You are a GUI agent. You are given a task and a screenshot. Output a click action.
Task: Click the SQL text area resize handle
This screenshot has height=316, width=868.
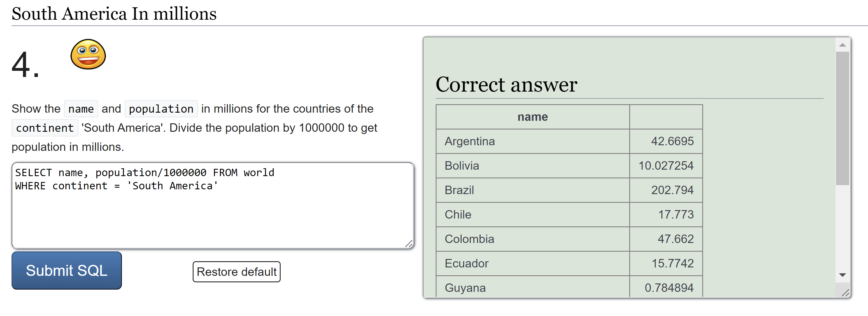click(409, 244)
